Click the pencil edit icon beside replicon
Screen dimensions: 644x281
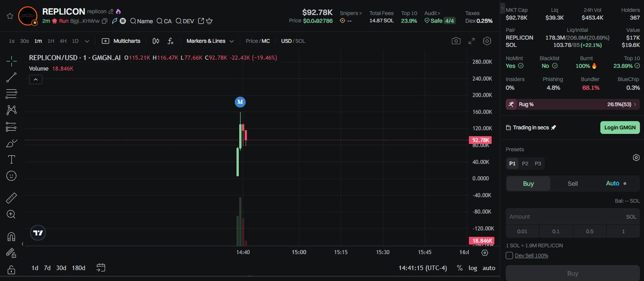[x=111, y=11]
